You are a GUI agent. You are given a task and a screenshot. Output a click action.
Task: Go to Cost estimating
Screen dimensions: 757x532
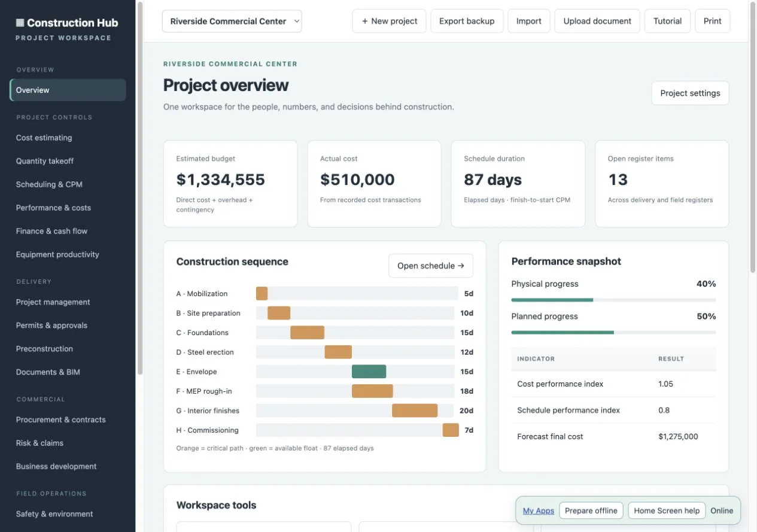[68, 138]
